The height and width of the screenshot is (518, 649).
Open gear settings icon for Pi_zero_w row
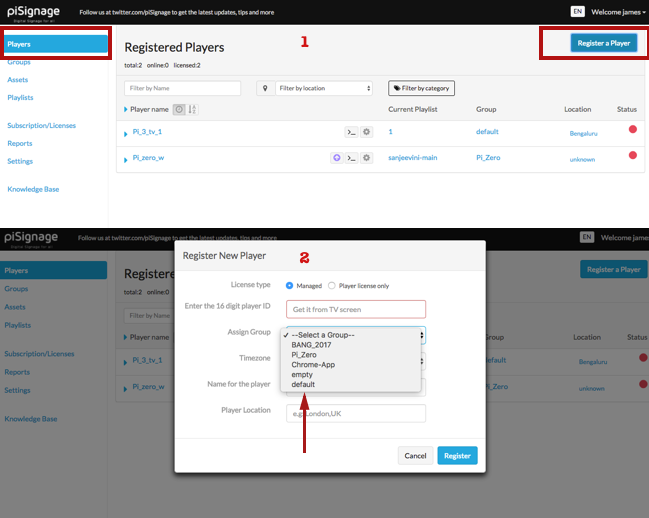(x=366, y=158)
